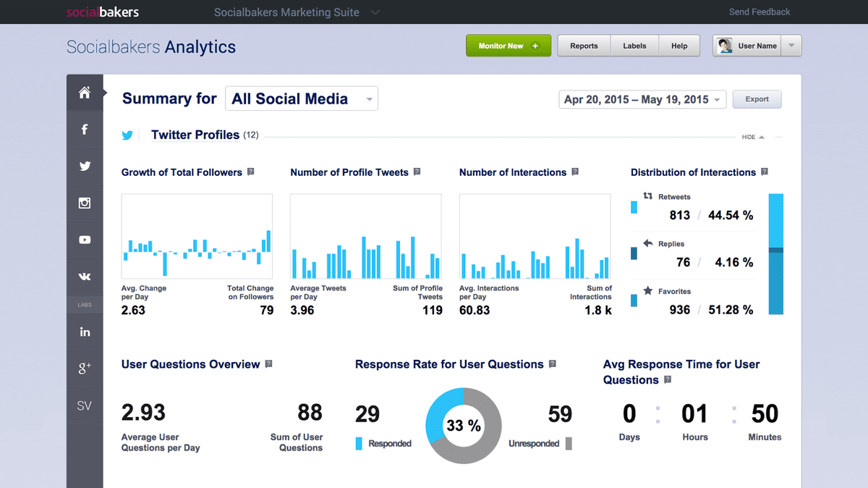Image resolution: width=868 pixels, height=488 pixels.
Task: Go to Instagram section in sidebar
Action: pos(85,203)
